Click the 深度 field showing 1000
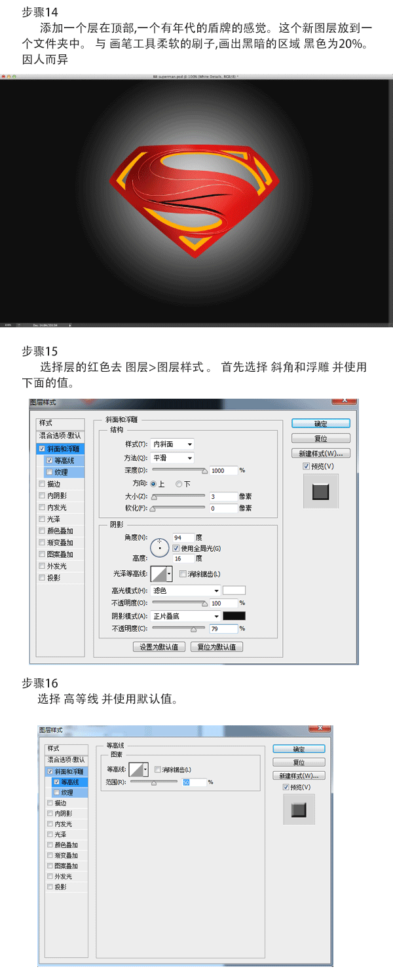393x980 pixels. [x=224, y=470]
